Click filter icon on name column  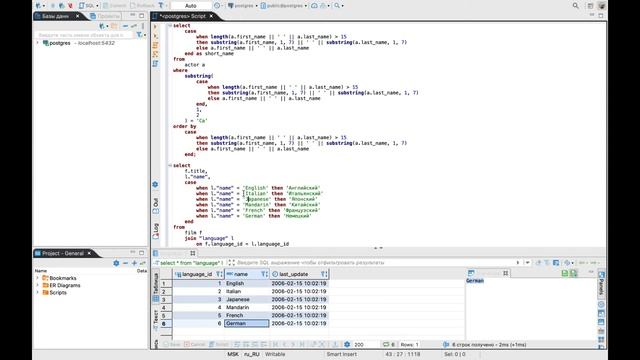264,274
